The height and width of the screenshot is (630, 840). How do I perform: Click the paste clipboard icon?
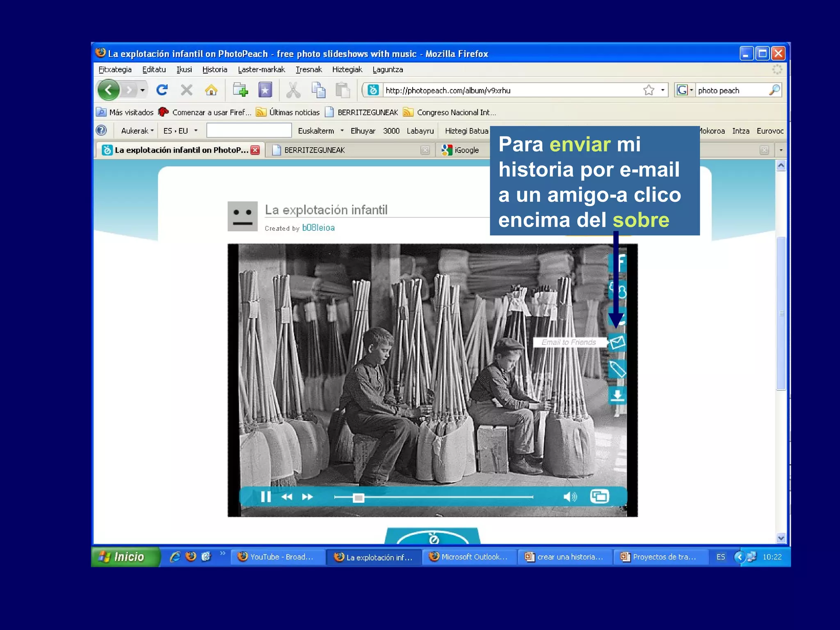click(342, 90)
